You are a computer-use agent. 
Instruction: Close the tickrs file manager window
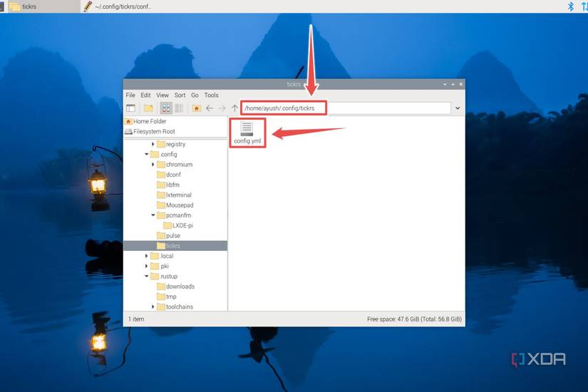coord(461,84)
